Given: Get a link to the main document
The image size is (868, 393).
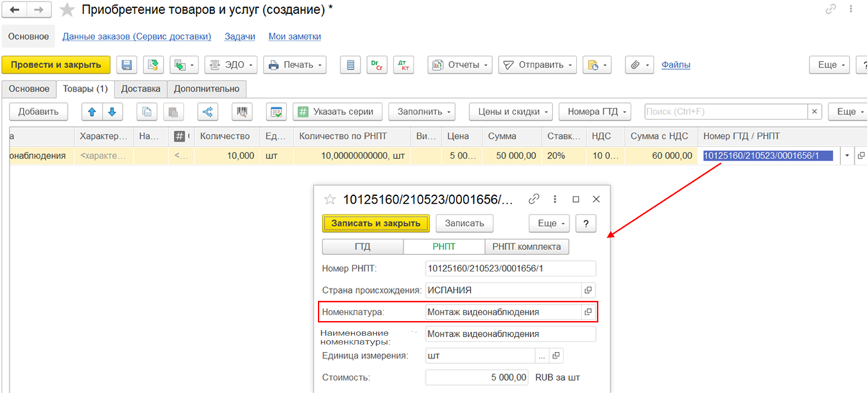Looking at the screenshot, I should coord(831,9).
